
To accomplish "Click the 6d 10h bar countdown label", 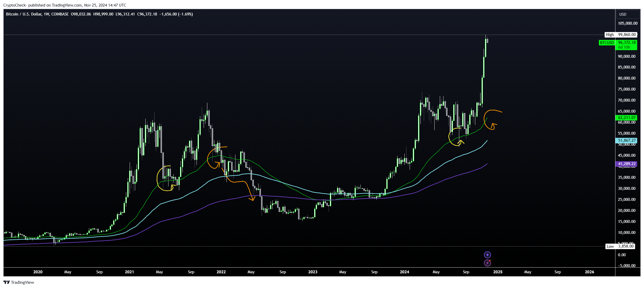I will (x=624, y=47).
